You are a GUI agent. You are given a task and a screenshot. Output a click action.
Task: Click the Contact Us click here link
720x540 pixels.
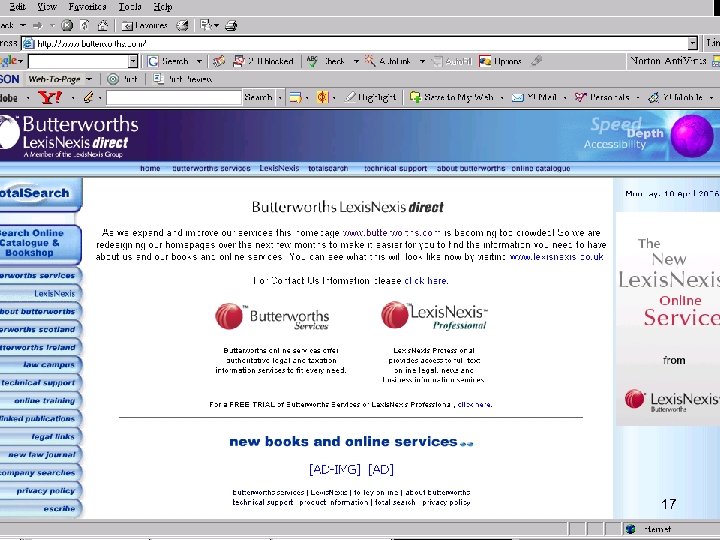pyautogui.click(x=426, y=281)
